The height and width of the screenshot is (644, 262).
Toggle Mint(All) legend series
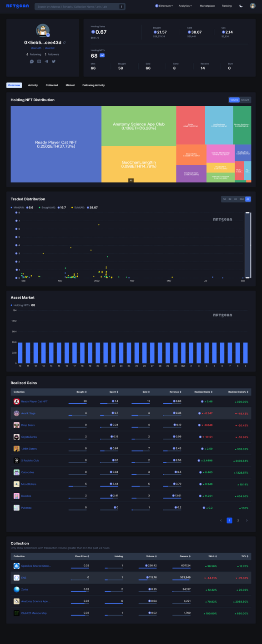click(x=22, y=208)
